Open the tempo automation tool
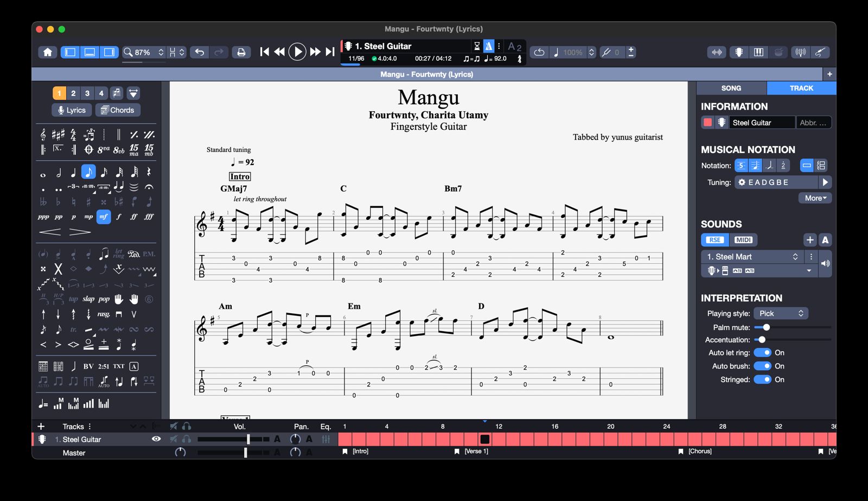This screenshot has width=868, height=501. point(43,403)
